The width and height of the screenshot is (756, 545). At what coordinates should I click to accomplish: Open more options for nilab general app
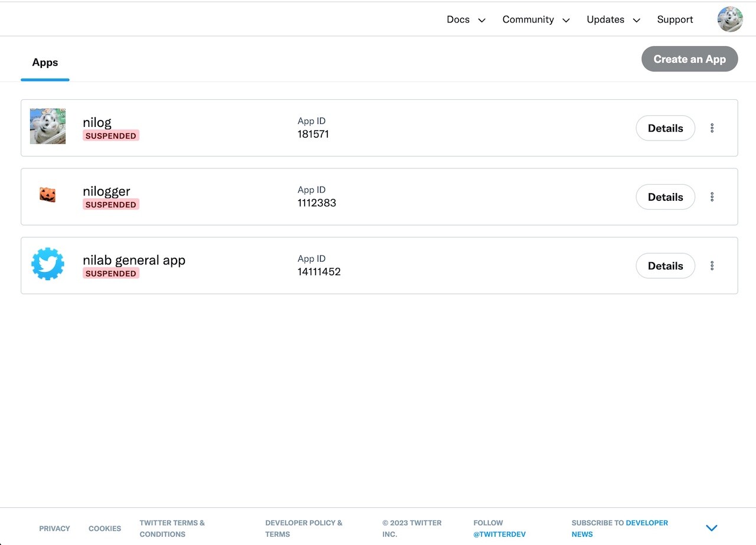[x=712, y=266]
